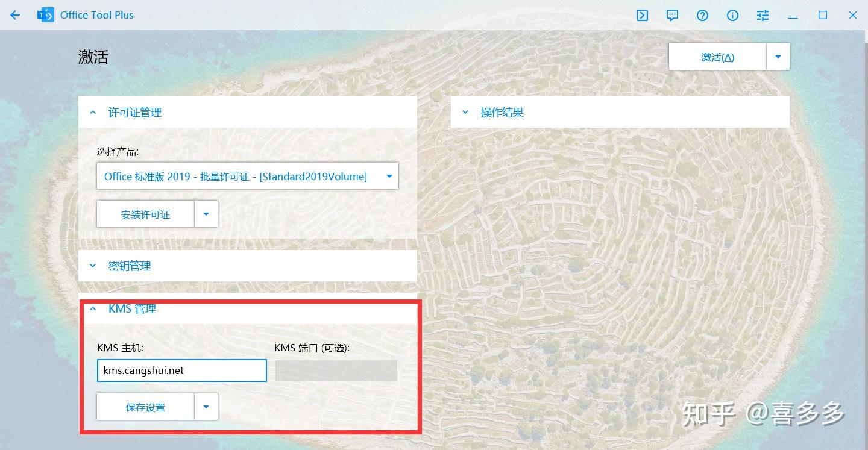Expand the 操作结果 section
868x450 pixels.
click(x=620, y=112)
